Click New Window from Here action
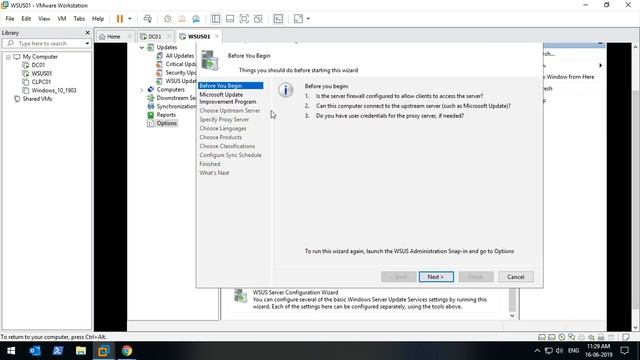This screenshot has width=640, height=360. pos(570,77)
